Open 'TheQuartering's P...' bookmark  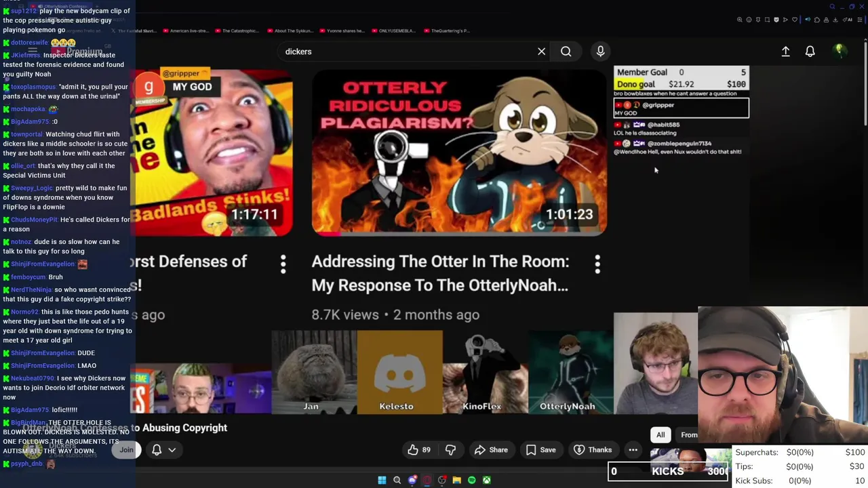pyautogui.click(x=446, y=30)
